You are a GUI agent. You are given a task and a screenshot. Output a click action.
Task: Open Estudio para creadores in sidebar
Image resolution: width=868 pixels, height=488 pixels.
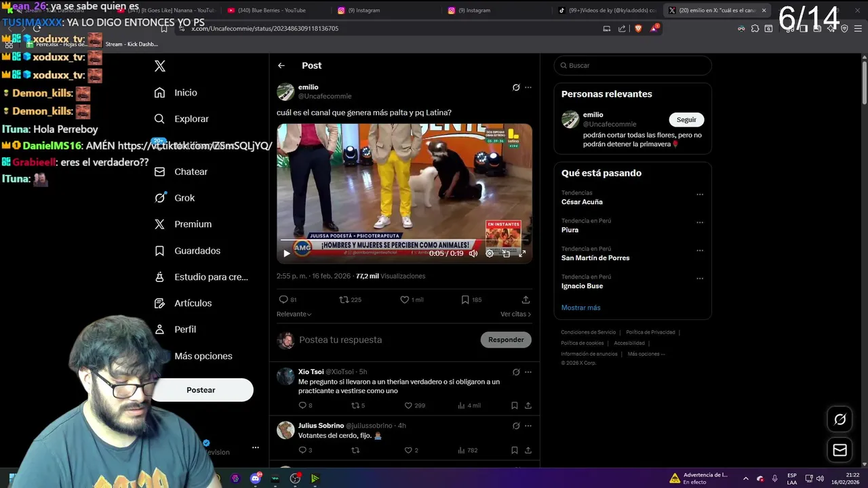click(x=201, y=277)
